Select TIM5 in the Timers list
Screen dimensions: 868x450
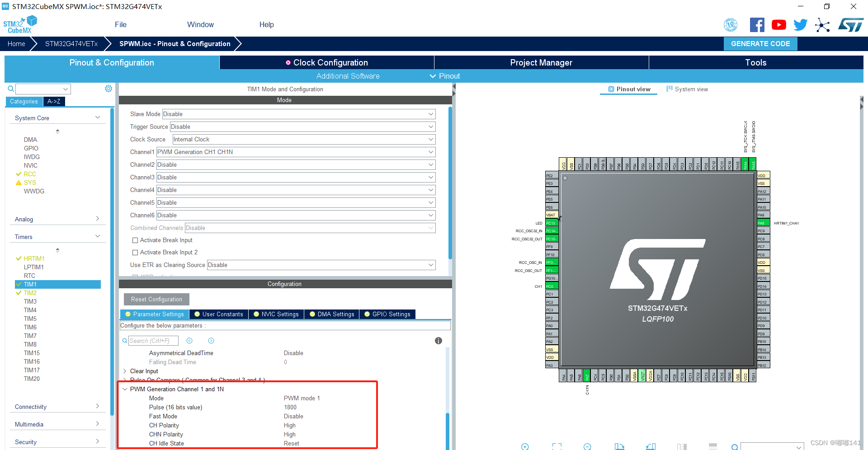(x=30, y=319)
